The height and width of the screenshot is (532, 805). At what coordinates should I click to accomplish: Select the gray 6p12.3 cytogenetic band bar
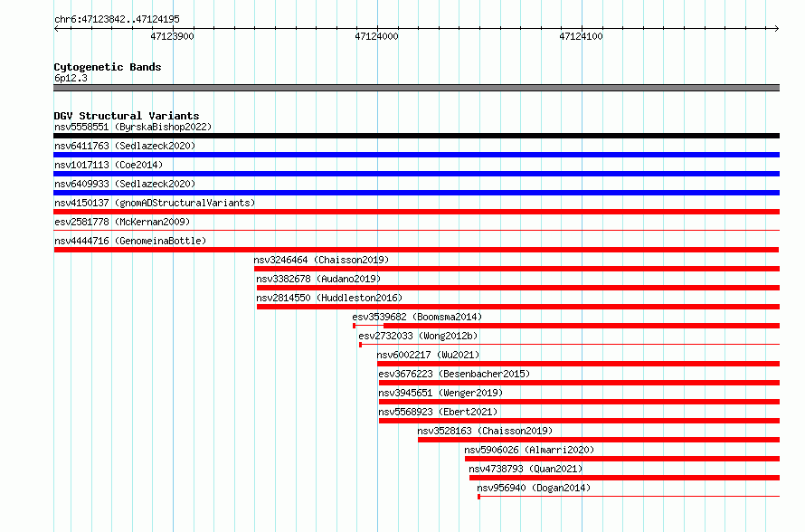pos(416,88)
